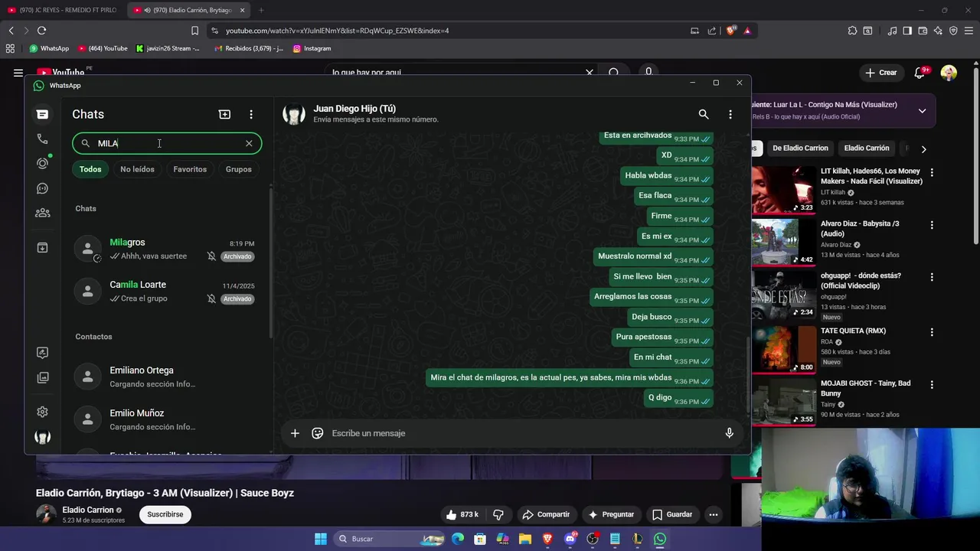Open YouTube notifications bell
The height and width of the screenshot is (551, 980).
pyautogui.click(x=920, y=73)
